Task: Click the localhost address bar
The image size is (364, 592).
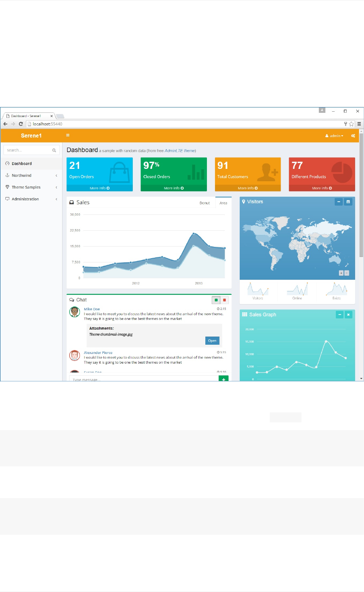Action: tap(185, 124)
